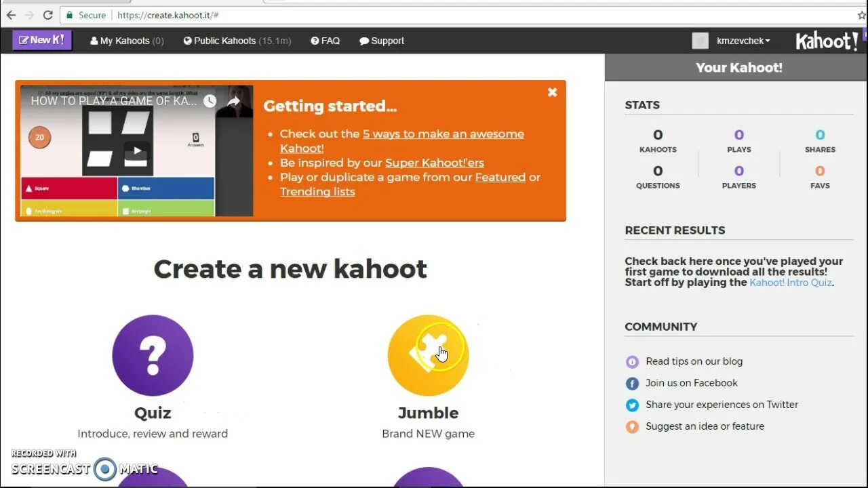Viewport: 868px width, 488px height.
Task: Click the Plays stat count
Action: pyautogui.click(x=739, y=135)
